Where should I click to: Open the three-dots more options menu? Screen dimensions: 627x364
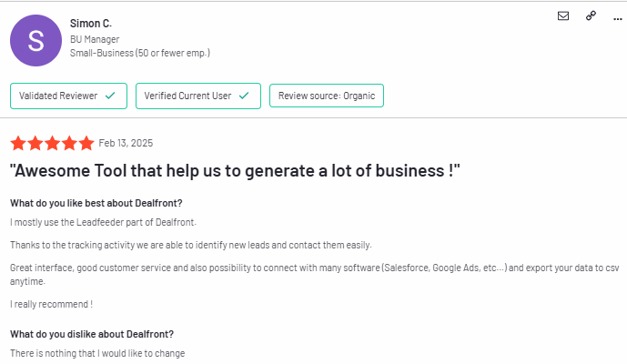coord(617,19)
